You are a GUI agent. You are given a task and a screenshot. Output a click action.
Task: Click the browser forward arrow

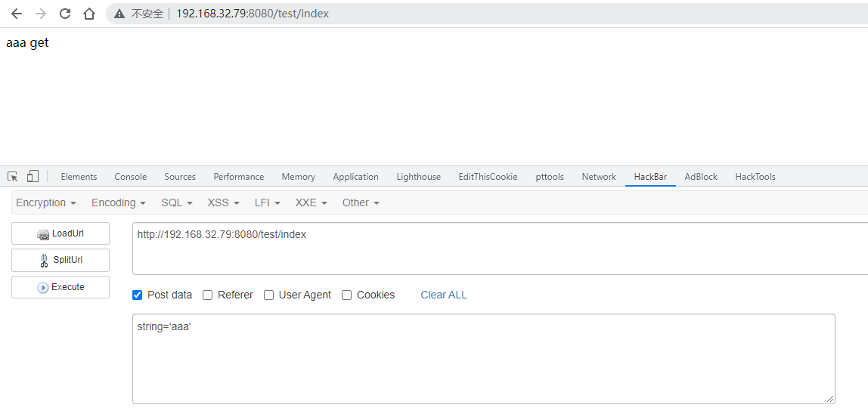[x=40, y=14]
